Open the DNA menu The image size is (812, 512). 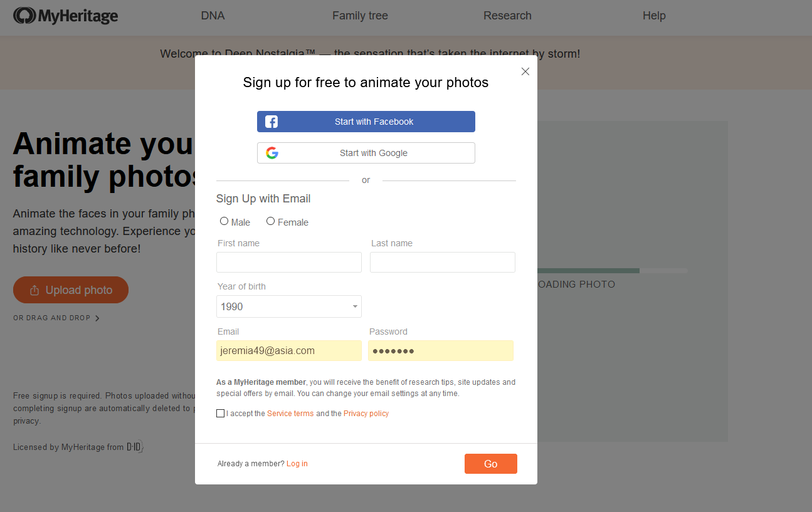(x=213, y=16)
